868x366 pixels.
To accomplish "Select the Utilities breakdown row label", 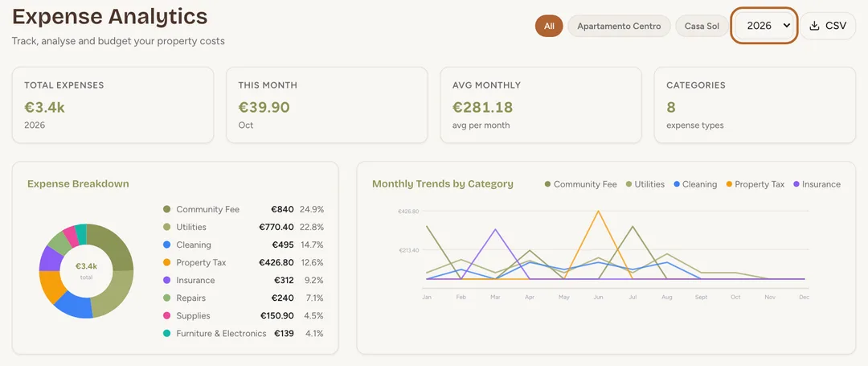I will tap(191, 227).
